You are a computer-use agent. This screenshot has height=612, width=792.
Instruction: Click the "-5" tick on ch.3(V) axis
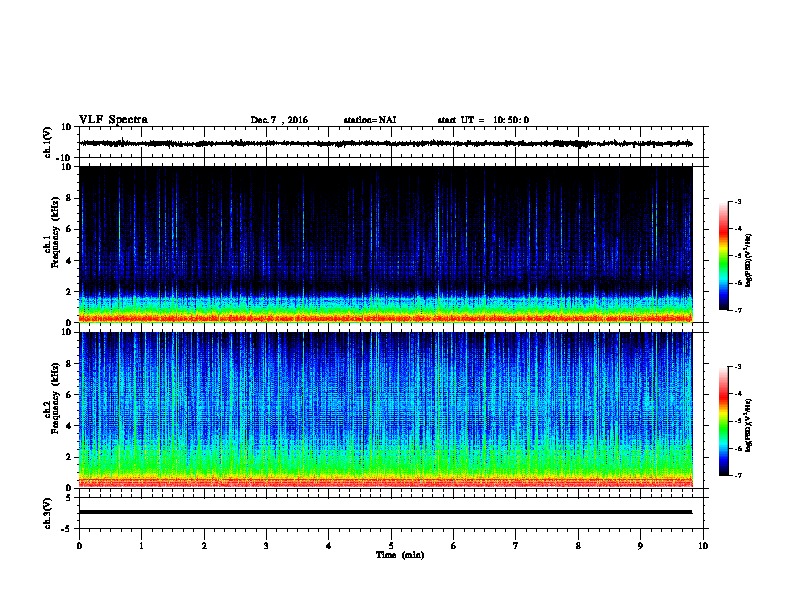67,529
